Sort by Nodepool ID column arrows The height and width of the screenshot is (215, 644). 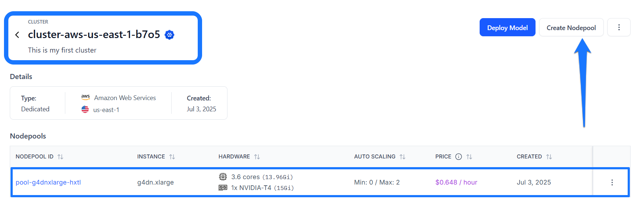point(61,157)
